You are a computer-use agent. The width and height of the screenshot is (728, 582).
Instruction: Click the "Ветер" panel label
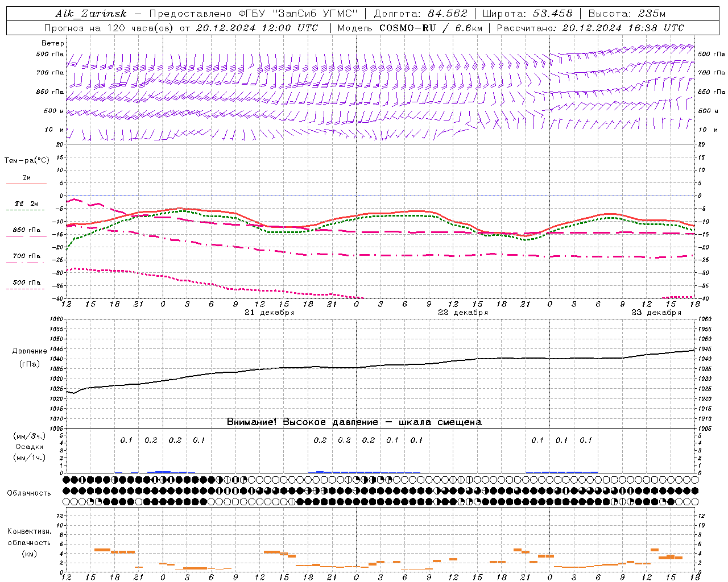point(53,43)
